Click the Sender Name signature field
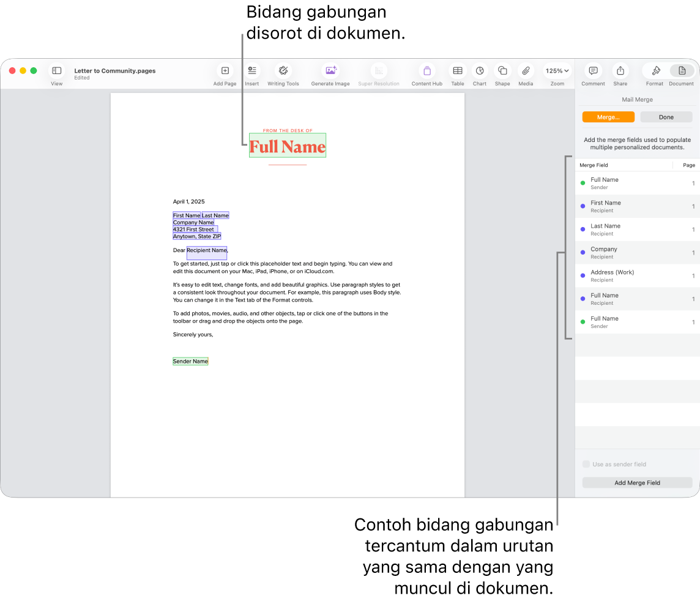 (x=190, y=361)
